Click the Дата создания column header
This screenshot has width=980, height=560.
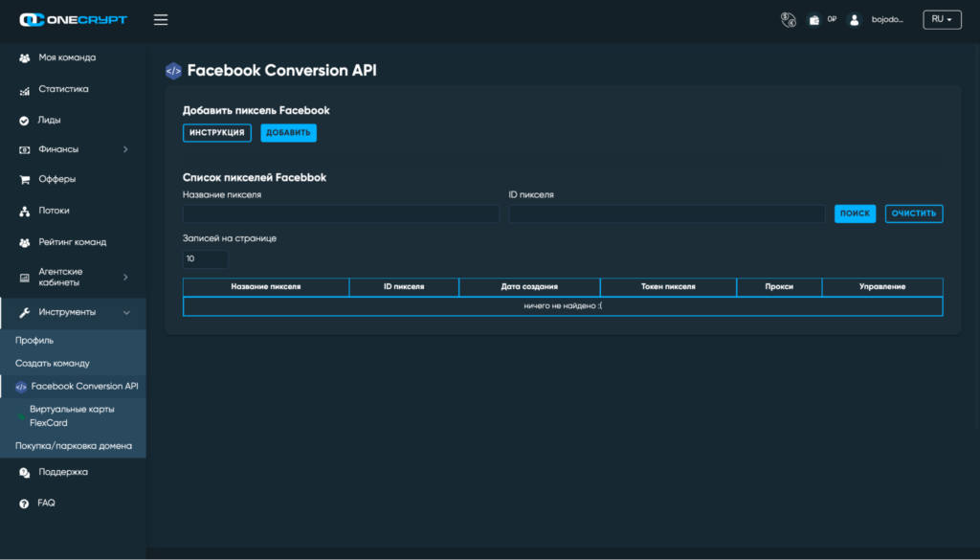[x=529, y=287]
